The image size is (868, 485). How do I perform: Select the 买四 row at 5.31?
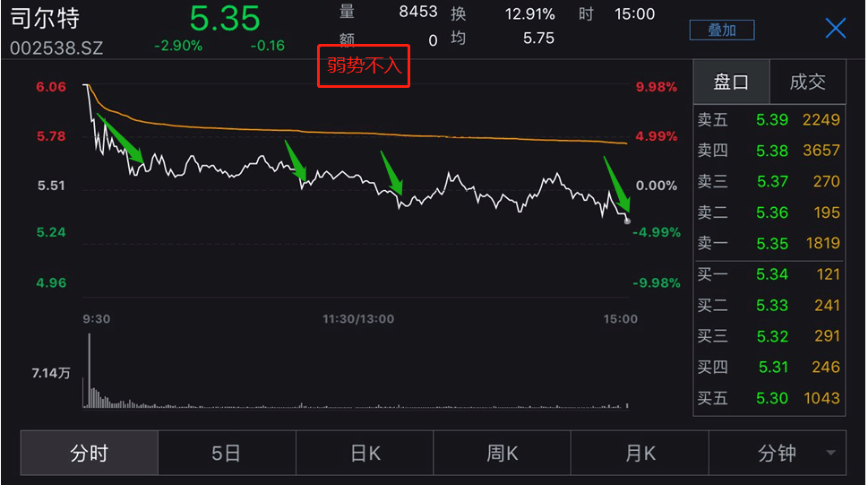click(769, 367)
